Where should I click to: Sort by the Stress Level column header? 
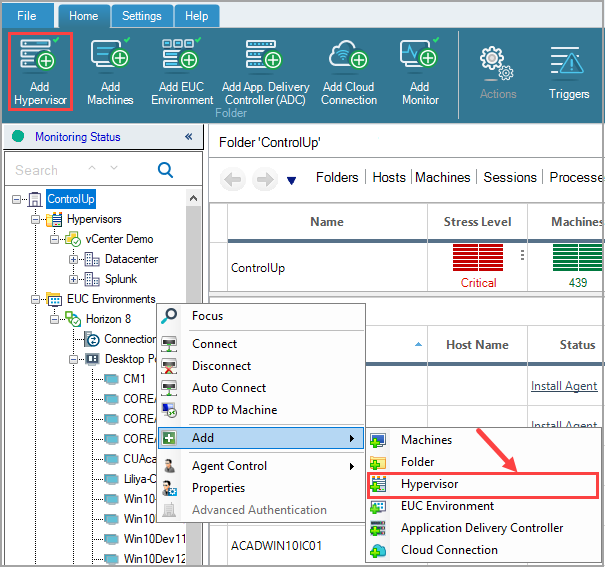pos(477,222)
